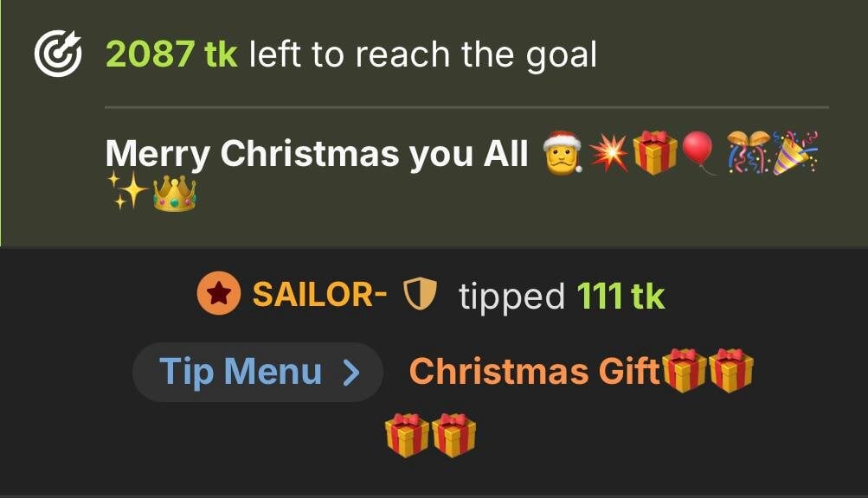Select the Christmas Gift tip item text
The width and height of the screenshot is (868, 498).
(x=536, y=371)
